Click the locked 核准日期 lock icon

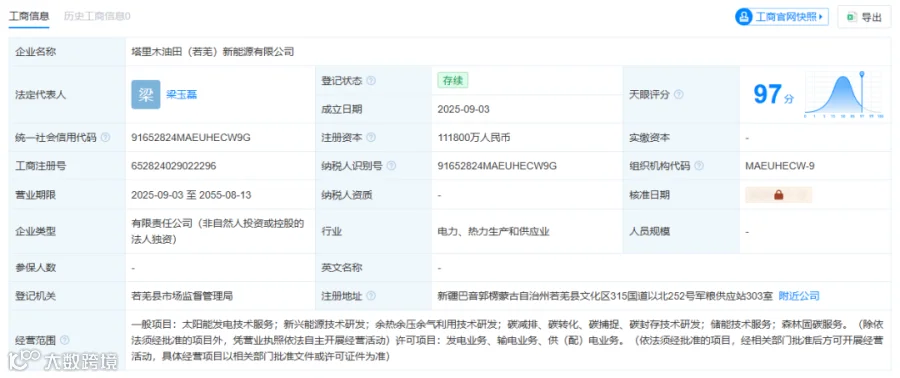pos(778,195)
